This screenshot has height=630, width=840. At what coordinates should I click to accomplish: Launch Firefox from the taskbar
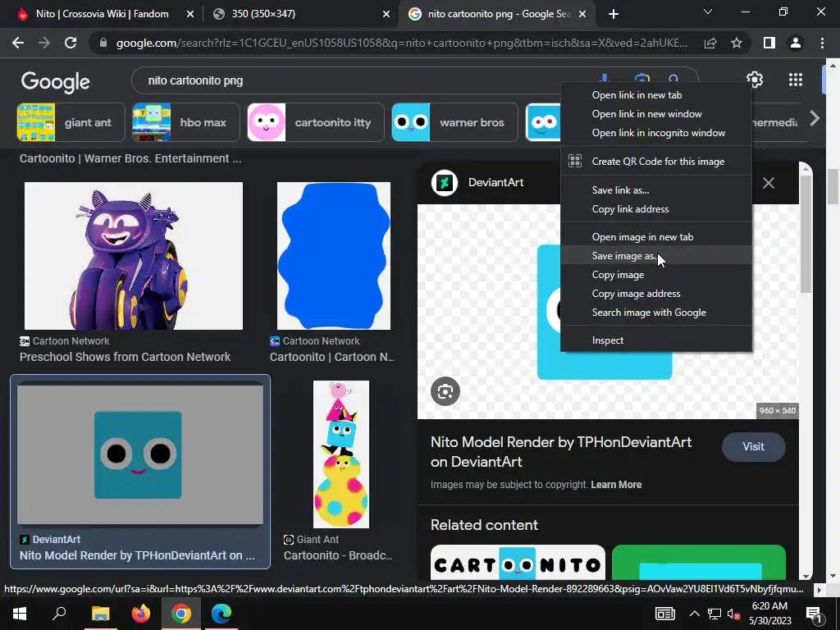141,614
